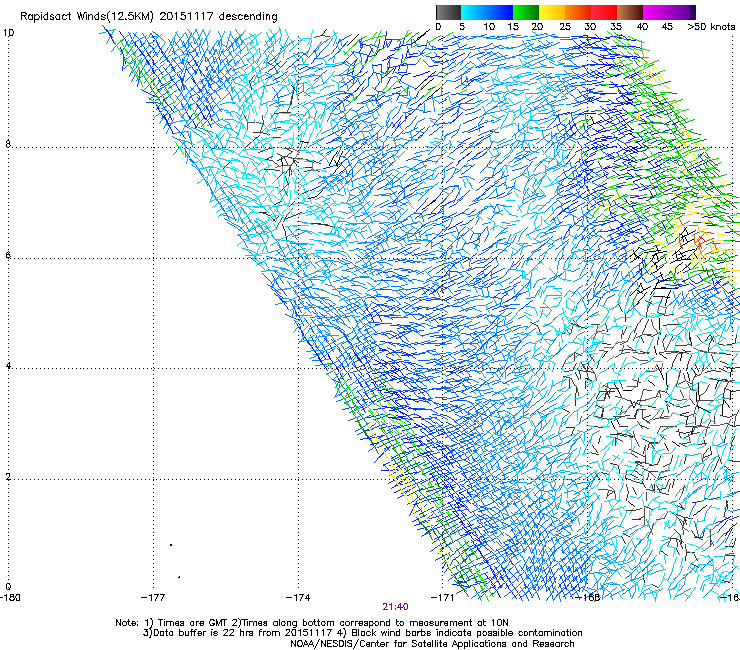The height and width of the screenshot is (650, 740).
Task: Click the note line '3)Data buffer is 22 hrs'
Action: 362,633
